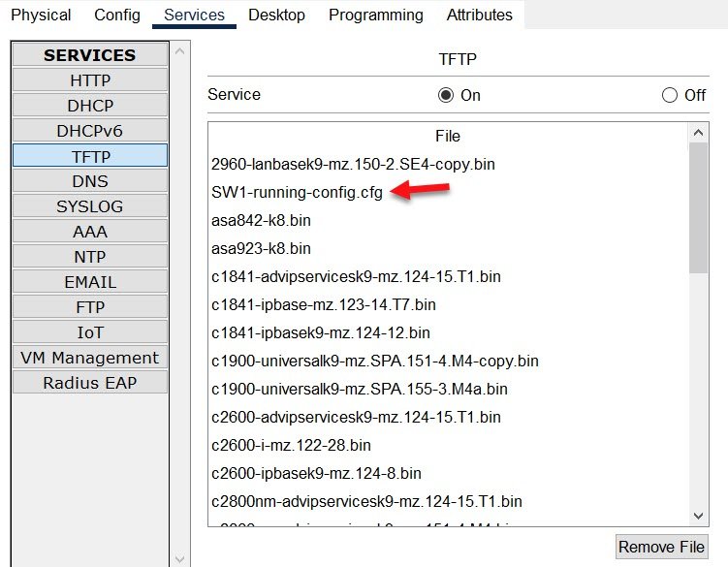The image size is (728, 567).
Task: Click the SERVICES header
Action: click(x=90, y=55)
